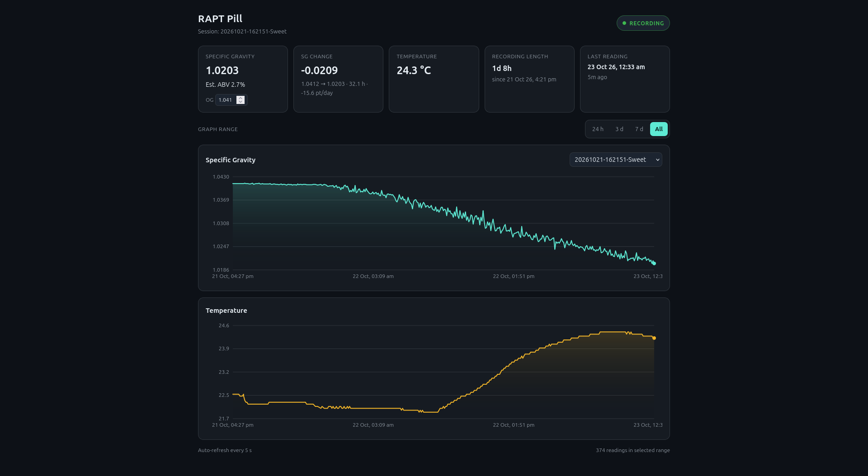
Task: Select the 7 d graph range
Action: tap(639, 129)
